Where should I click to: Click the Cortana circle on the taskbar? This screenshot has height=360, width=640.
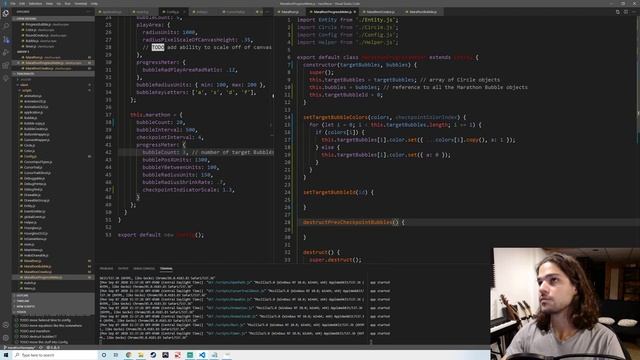click(x=104, y=355)
